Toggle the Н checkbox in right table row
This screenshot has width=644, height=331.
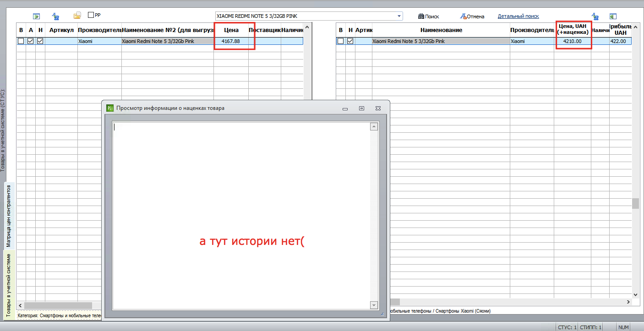(350, 41)
